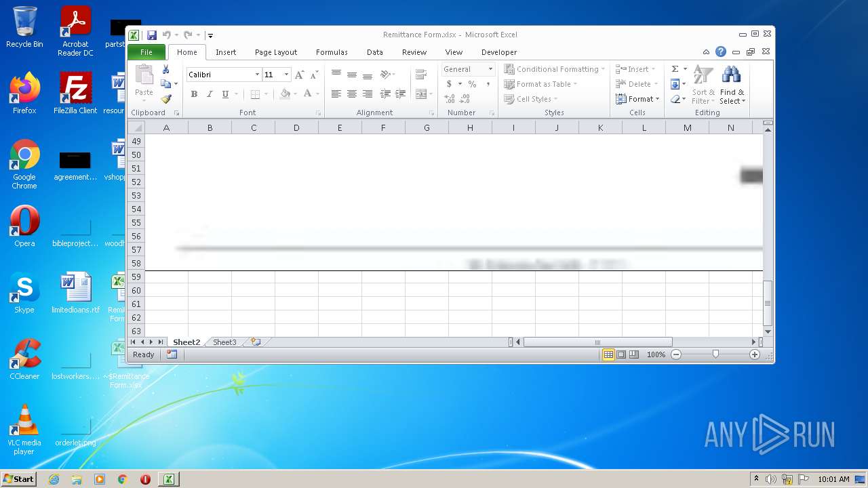Switch to the Formulas tab
The height and width of the screenshot is (488, 868).
click(x=332, y=52)
